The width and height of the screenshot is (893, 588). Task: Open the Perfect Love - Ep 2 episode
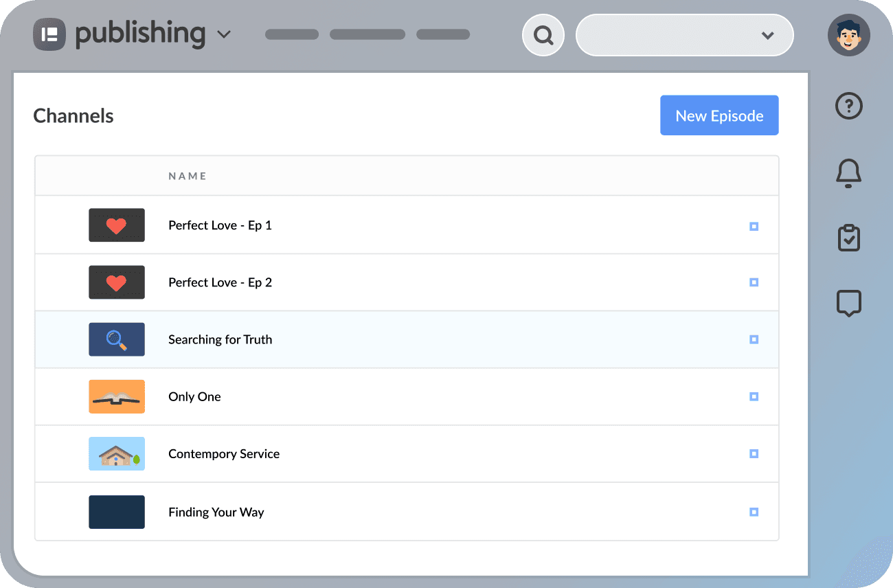[220, 282]
